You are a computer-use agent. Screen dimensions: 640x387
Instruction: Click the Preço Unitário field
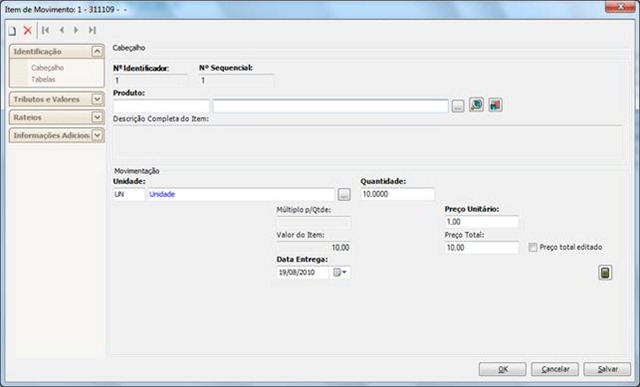click(482, 222)
